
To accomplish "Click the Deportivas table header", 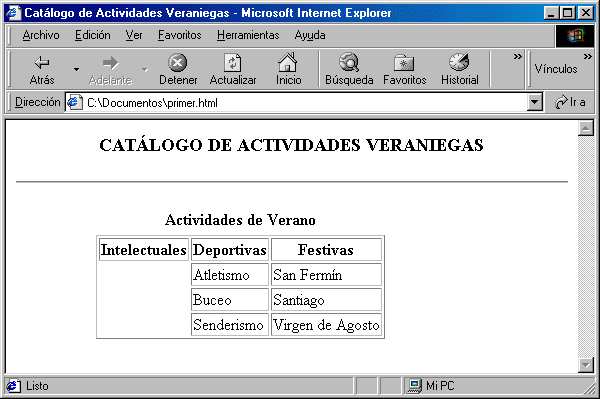I will [230, 249].
